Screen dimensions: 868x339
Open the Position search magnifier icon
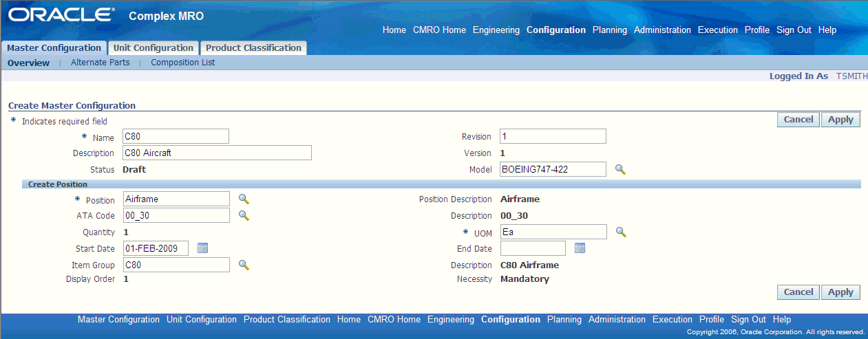coord(244,199)
